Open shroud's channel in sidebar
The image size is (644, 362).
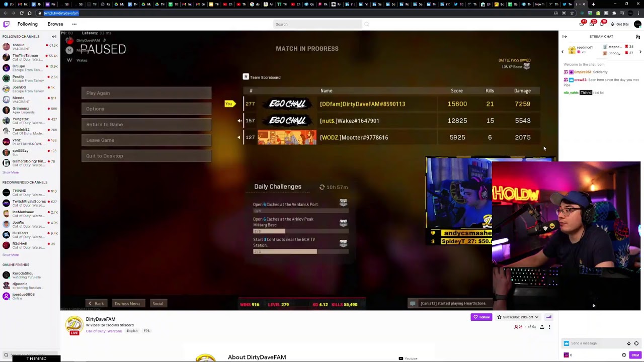29,47
